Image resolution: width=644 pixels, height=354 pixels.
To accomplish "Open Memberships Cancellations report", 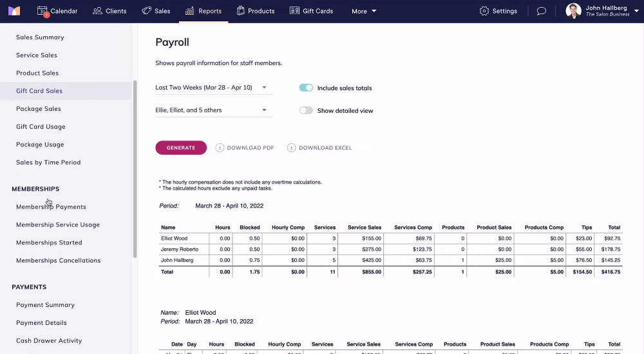I will [x=58, y=261].
